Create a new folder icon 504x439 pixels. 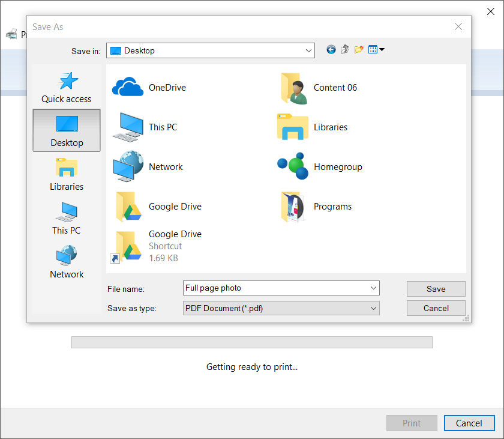click(358, 49)
